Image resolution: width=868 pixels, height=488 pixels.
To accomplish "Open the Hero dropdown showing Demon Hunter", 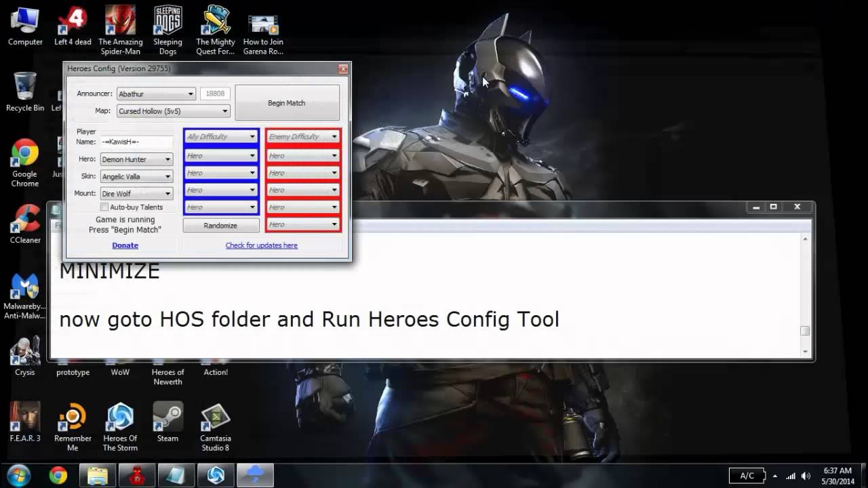I will pos(136,159).
